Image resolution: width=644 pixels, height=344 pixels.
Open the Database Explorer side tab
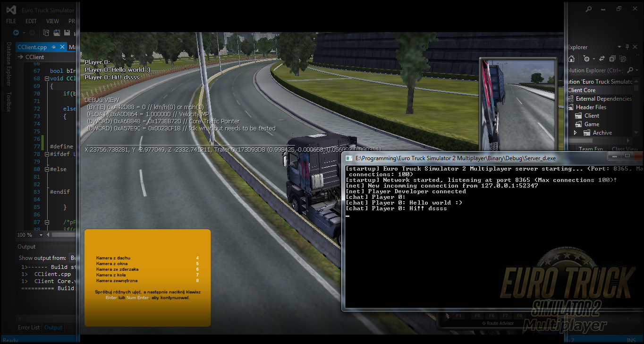(x=8, y=64)
